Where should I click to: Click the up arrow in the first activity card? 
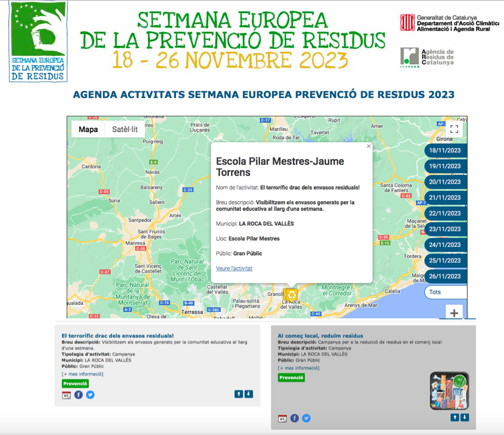click(x=239, y=394)
